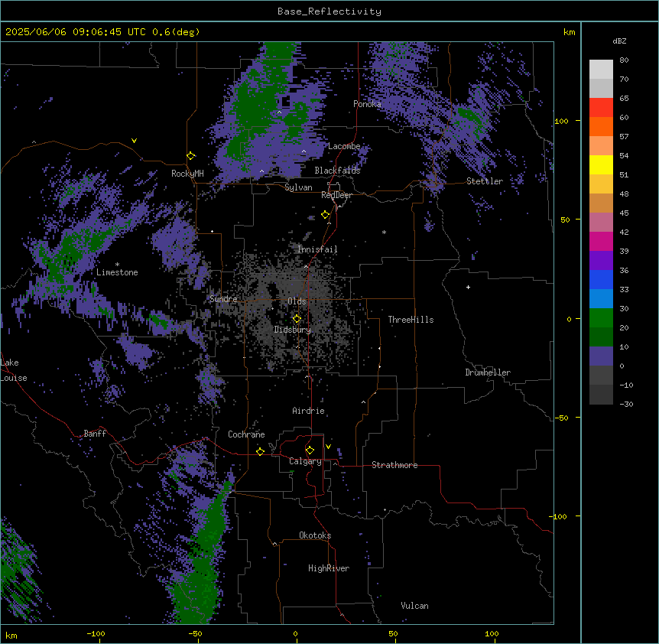The height and width of the screenshot is (644, 659).
Task: Select the yellow 51-54 dBZ legend swatch
Action: click(601, 164)
